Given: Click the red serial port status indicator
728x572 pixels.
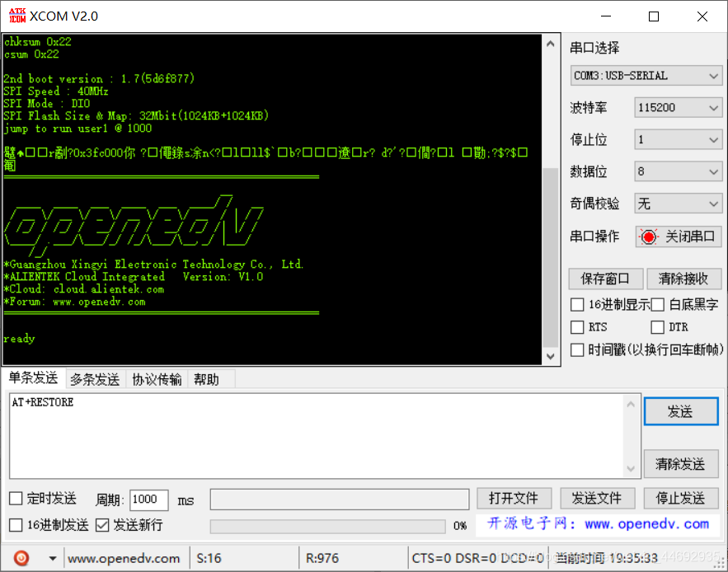Looking at the screenshot, I should click(649, 237).
